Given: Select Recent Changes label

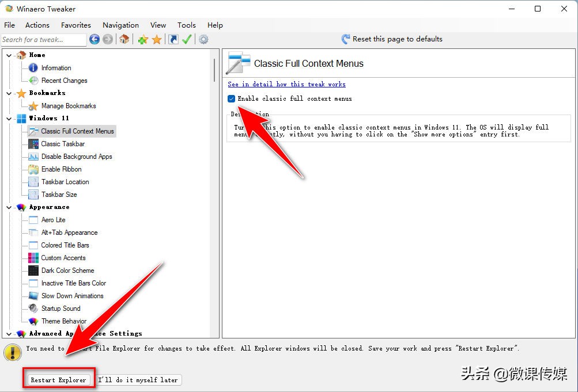Looking at the screenshot, I should click(64, 81).
